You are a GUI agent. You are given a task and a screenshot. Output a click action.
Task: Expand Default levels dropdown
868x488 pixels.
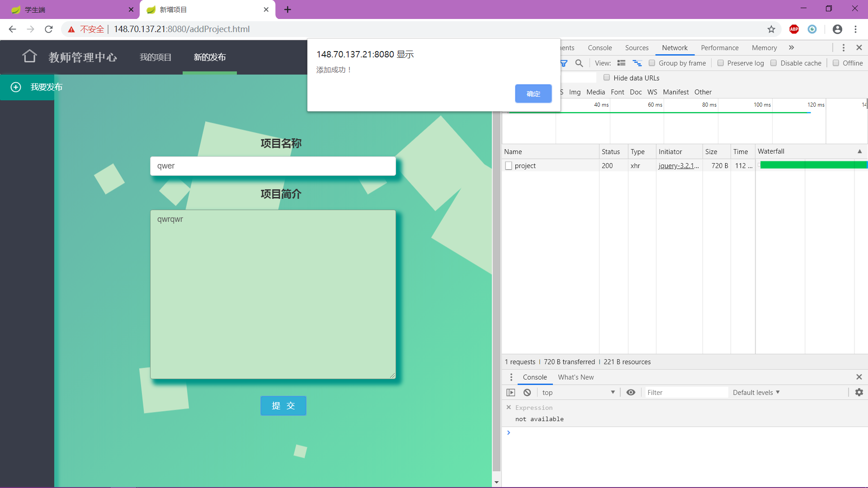(x=756, y=392)
